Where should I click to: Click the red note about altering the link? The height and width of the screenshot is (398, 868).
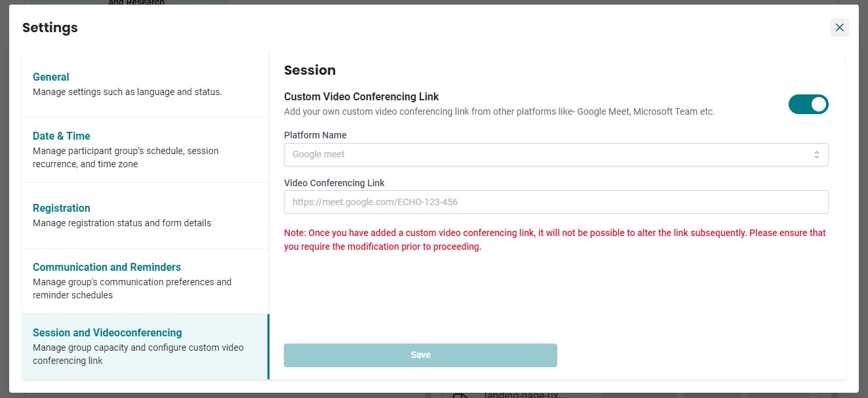click(555, 240)
